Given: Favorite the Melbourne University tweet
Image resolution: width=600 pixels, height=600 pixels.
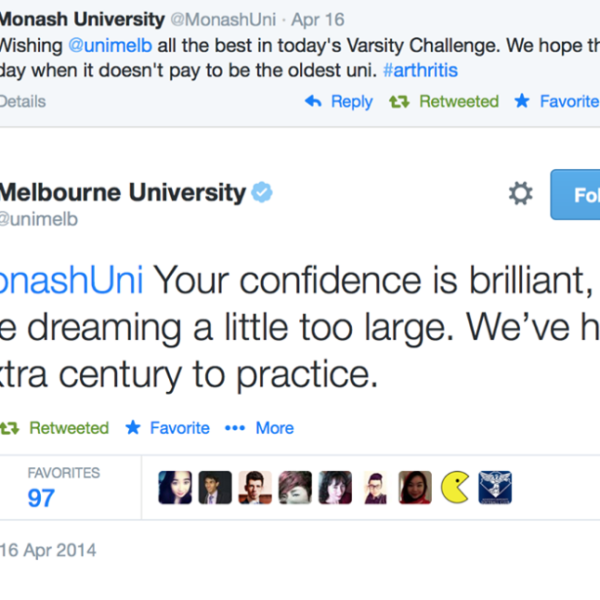Looking at the screenshot, I should point(167,428).
